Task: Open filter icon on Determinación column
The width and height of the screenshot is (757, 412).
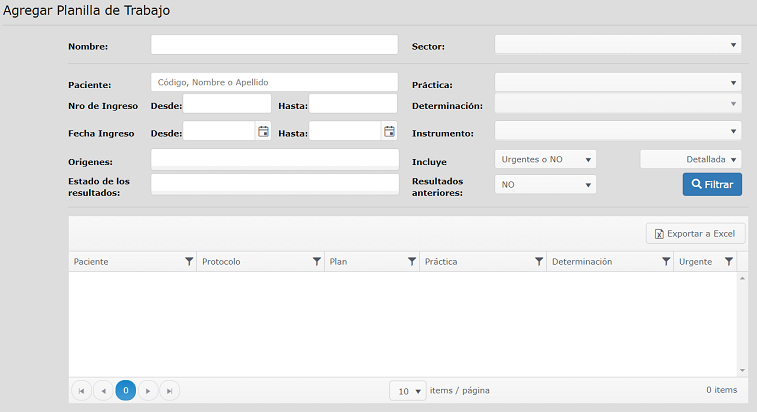Action: point(666,261)
